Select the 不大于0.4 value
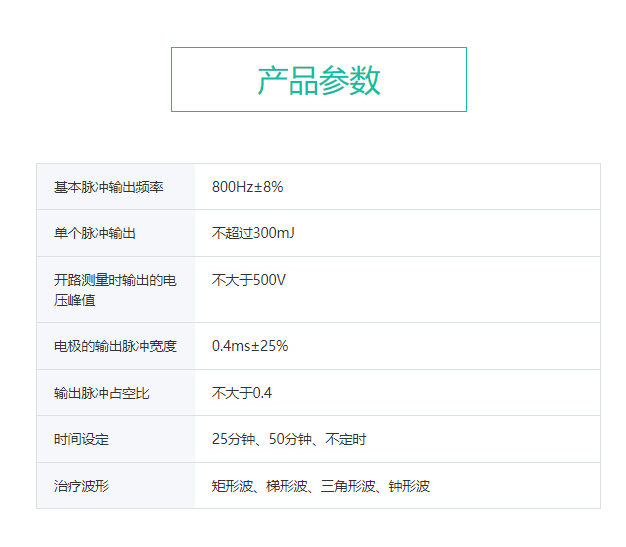Viewport: 626px width, 547px height. (x=242, y=393)
